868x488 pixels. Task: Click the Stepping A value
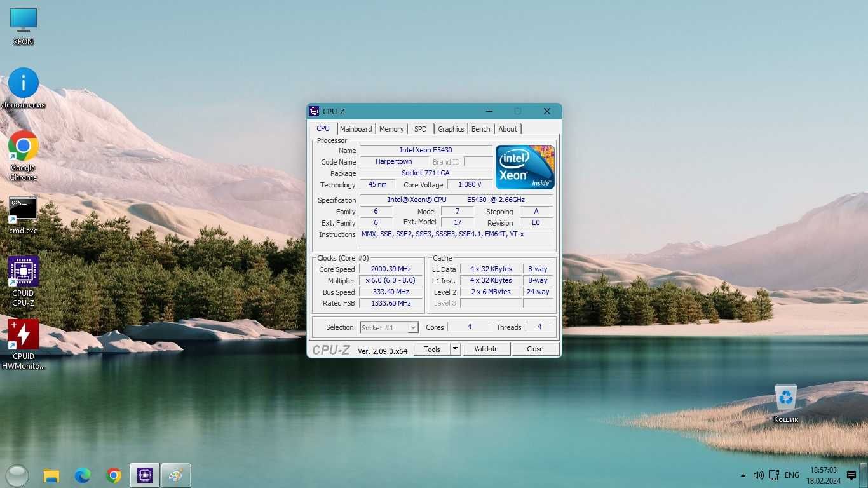[536, 212]
